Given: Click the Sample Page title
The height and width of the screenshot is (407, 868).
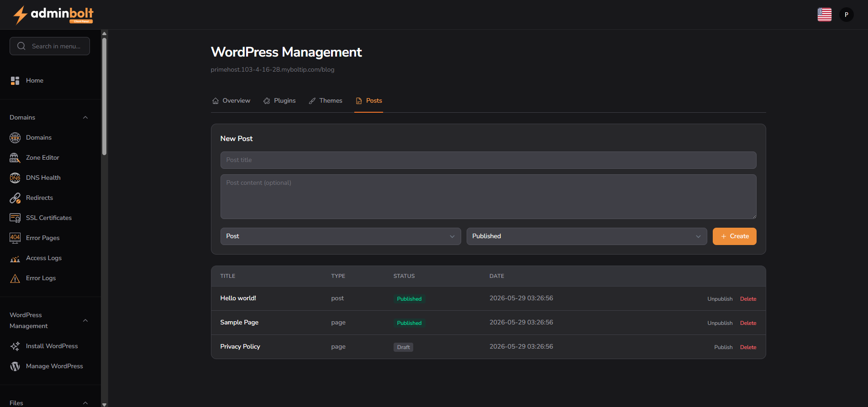Looking at the screenshot, I should pyautogui.click(x=239, y=323).
